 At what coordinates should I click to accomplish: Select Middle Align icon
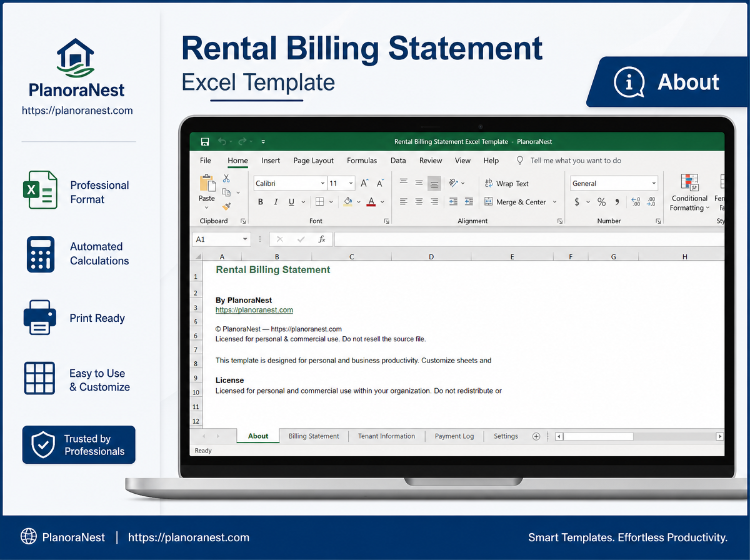coord(419,182)
